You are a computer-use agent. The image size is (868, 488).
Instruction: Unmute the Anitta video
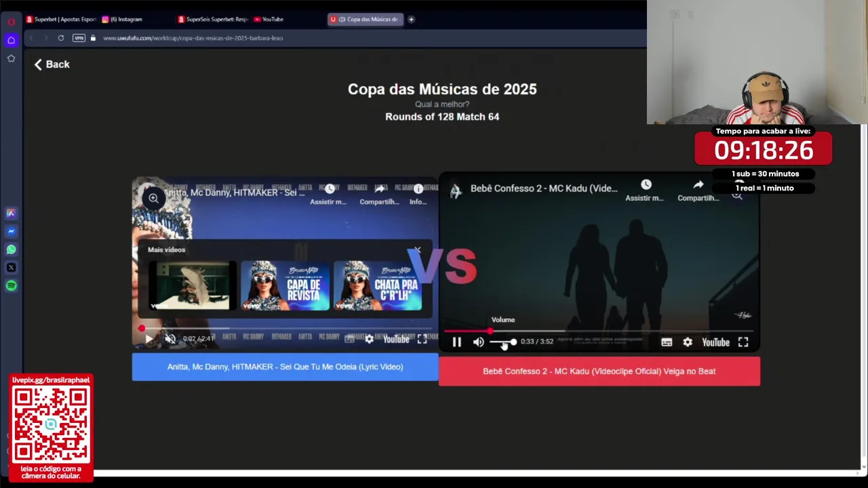(x=170, y=339)
